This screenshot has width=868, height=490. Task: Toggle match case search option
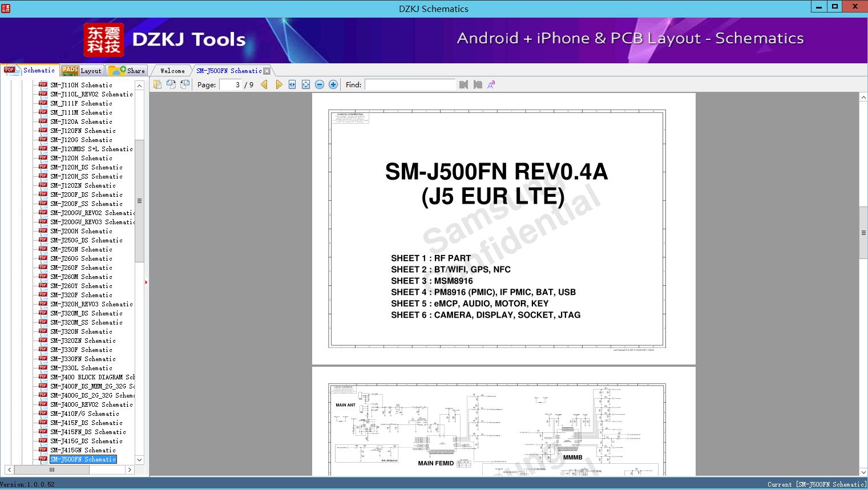click(x=491, y=84)
